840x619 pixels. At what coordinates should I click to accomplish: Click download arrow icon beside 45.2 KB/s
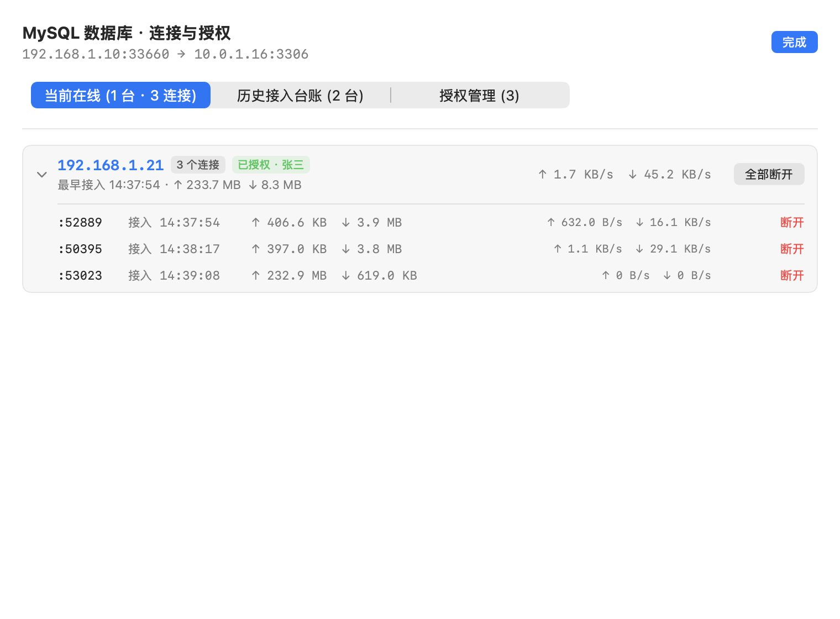[x=633, y=174]
